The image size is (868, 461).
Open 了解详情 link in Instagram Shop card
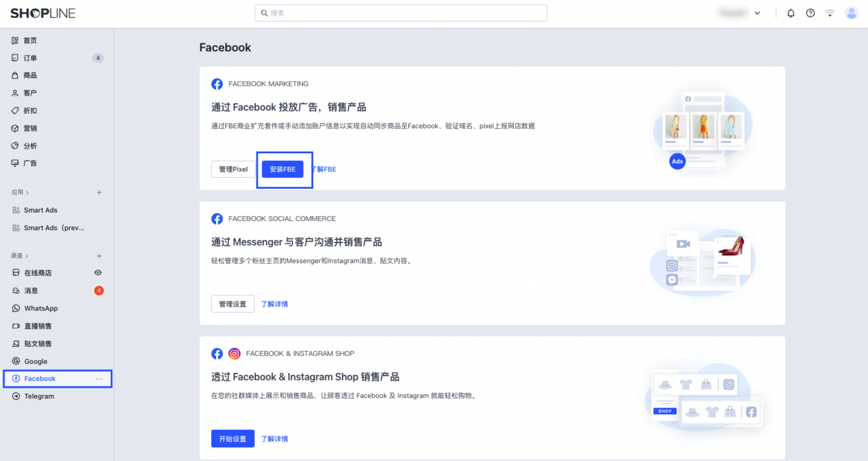click(x=275, y=439)
